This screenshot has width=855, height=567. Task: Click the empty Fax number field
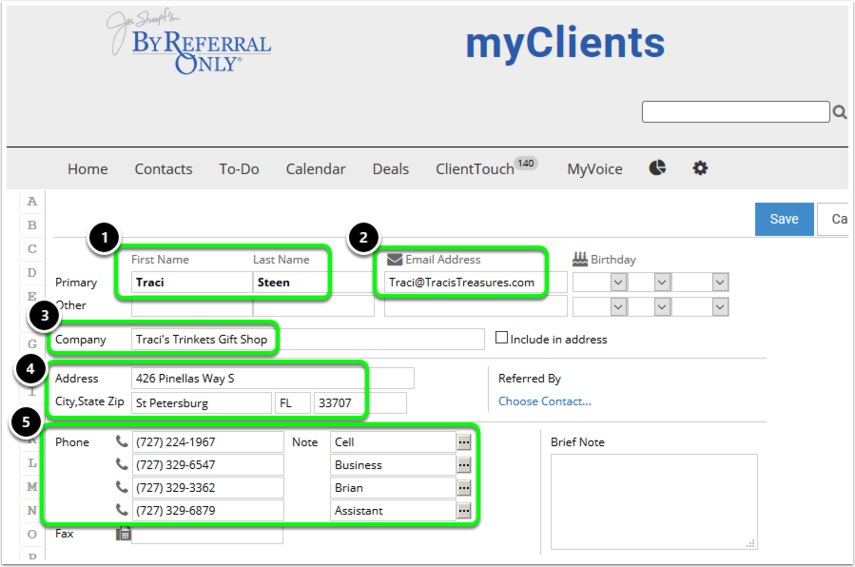click(207, 533)
